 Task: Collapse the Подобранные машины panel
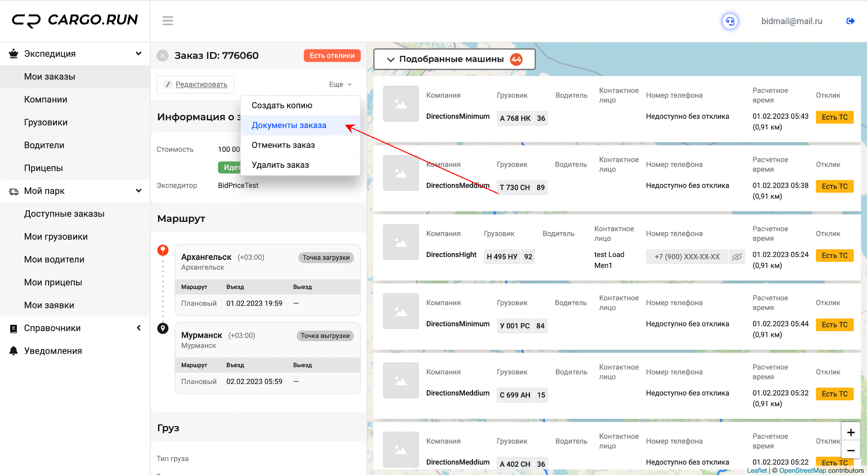coord(391,59)
